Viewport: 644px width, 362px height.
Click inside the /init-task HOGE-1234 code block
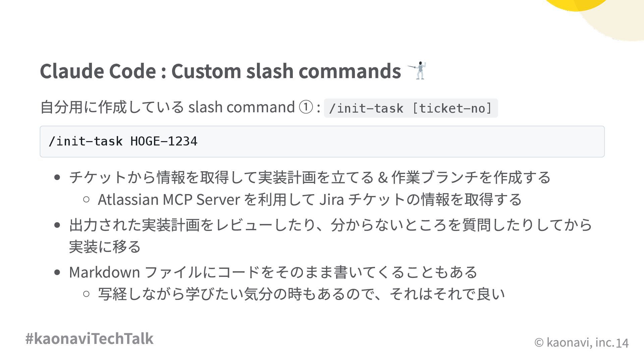(322, 141)
